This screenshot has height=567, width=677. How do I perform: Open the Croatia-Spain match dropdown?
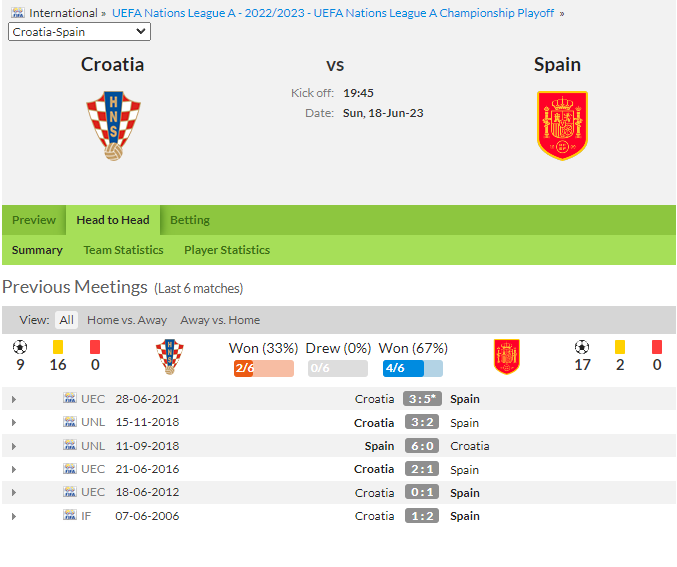[79, 32]
